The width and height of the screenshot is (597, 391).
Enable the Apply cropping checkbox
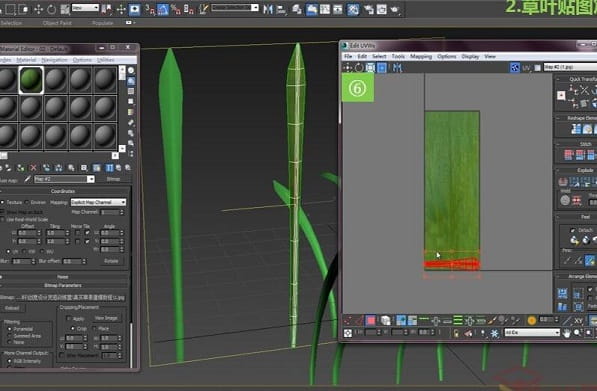69,318
